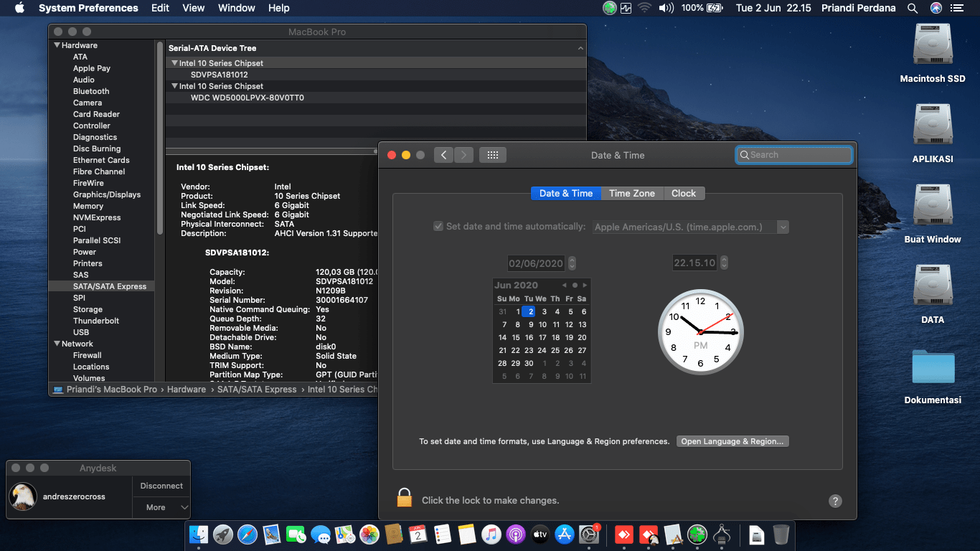Go to next month in calendar
980x551 pixels.
pos(585,286)
